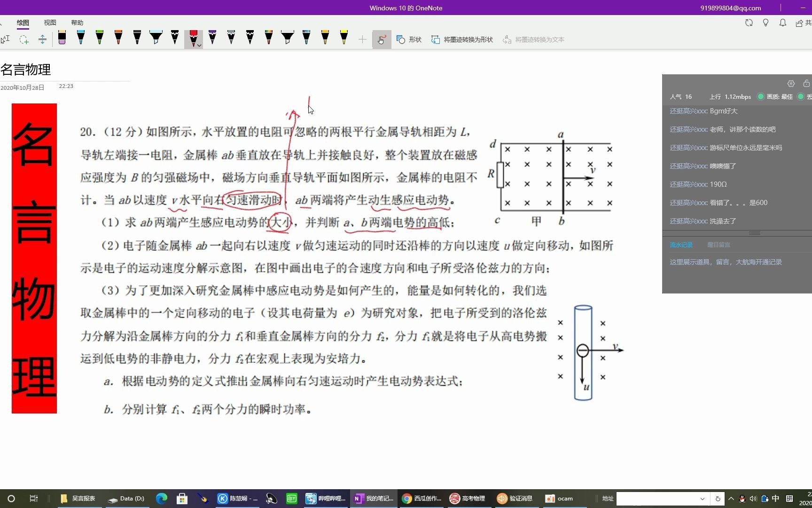Image resolution: width=812 pixels, height=508 pixels.
Task: Click the page time 22:23
Action: pos(66,86)
